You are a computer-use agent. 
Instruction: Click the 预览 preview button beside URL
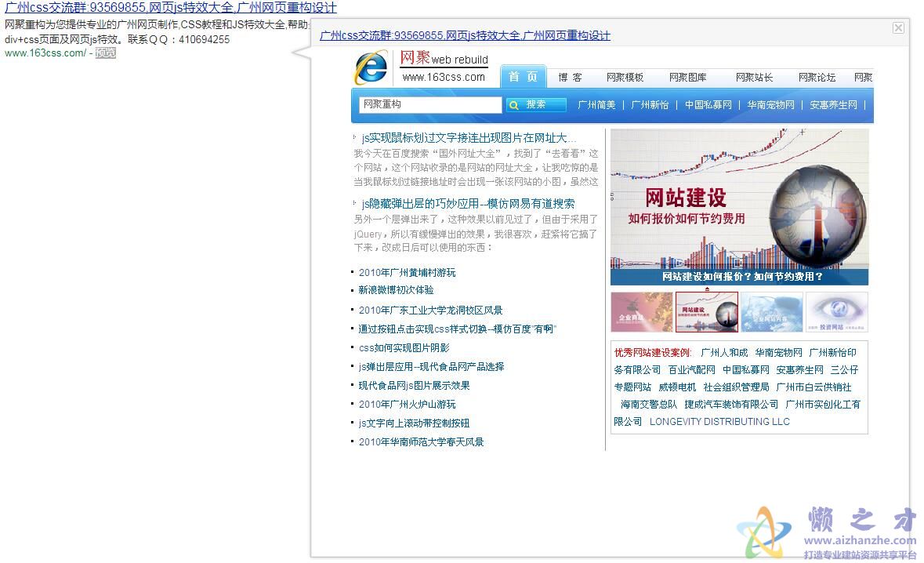(x=106, y=53)
